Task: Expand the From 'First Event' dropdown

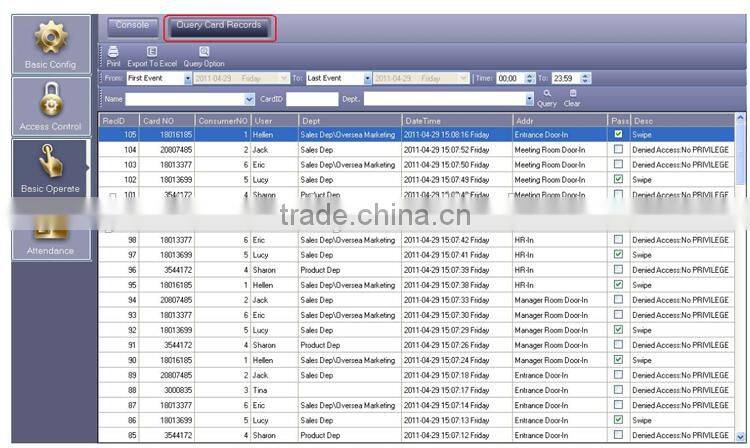Action: [185, 78]
